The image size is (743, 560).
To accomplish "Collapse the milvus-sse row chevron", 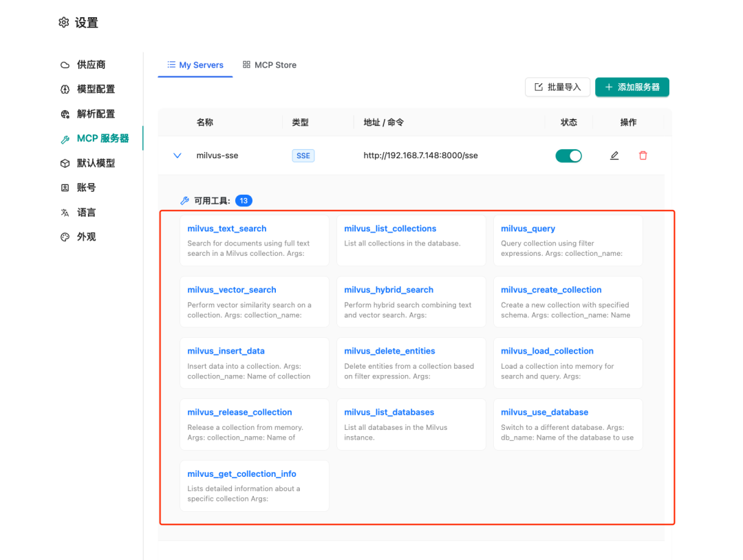I will [177, 155].
